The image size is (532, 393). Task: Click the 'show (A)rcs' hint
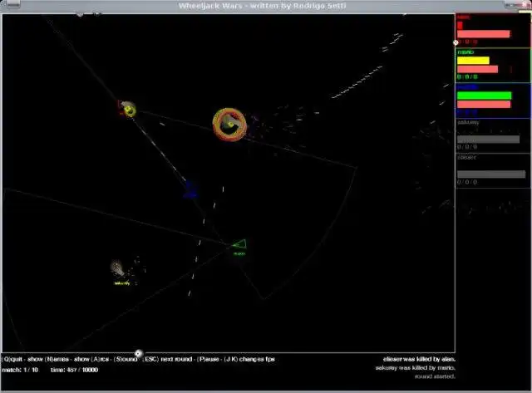coord(91,359)
